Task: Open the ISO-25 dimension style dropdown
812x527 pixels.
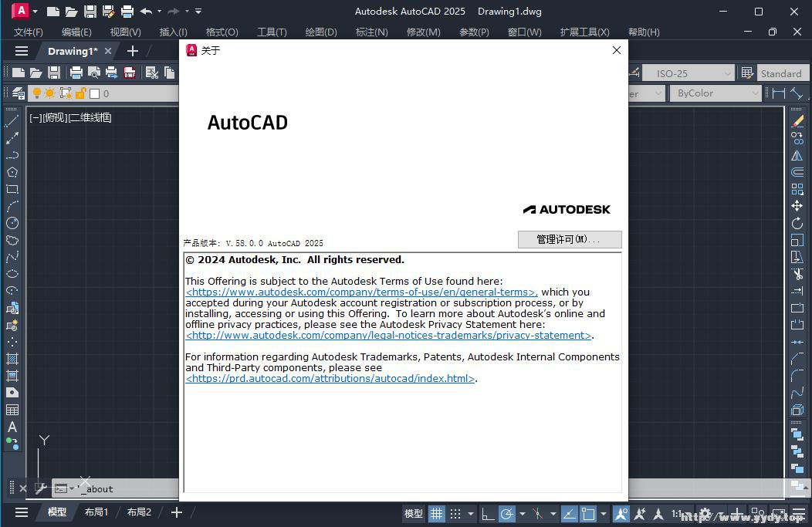Action: (689, 73)
